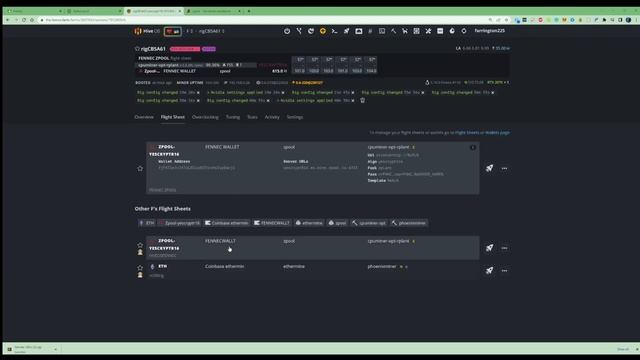Open more options menu for ETH row
The width and height of the screenshot is (640, 360).
504,270
